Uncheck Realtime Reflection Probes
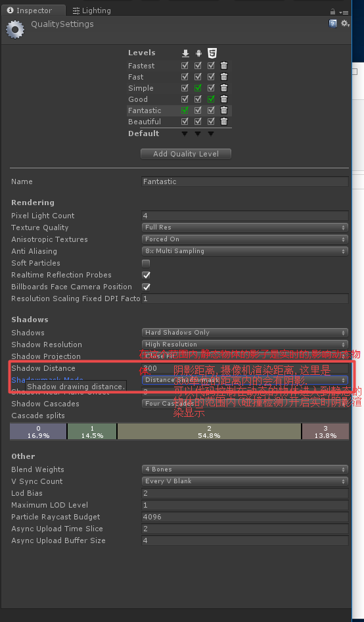This screenshot has height=622, width=364. [x=147, y=275]
